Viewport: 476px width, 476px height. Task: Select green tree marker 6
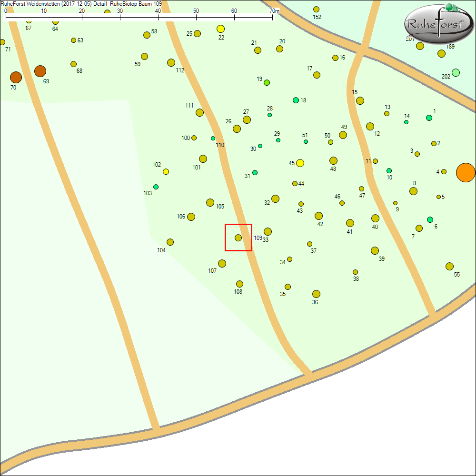[x=430, y=219]
